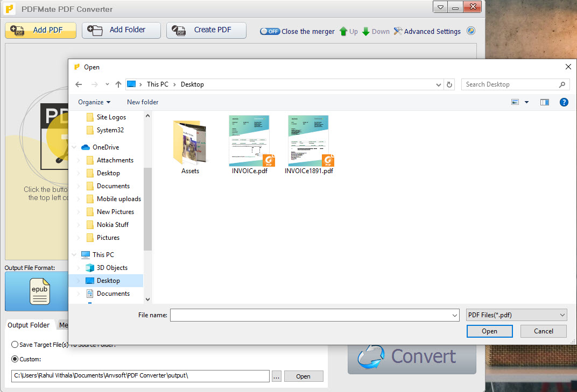Expand the OneDrive Desktop folder node

79,173
